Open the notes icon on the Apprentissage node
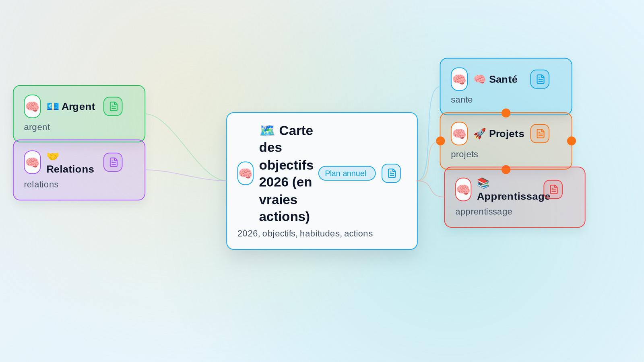This screenshot has width=644, height=362. pyautogui.click(x=553, y=189)
